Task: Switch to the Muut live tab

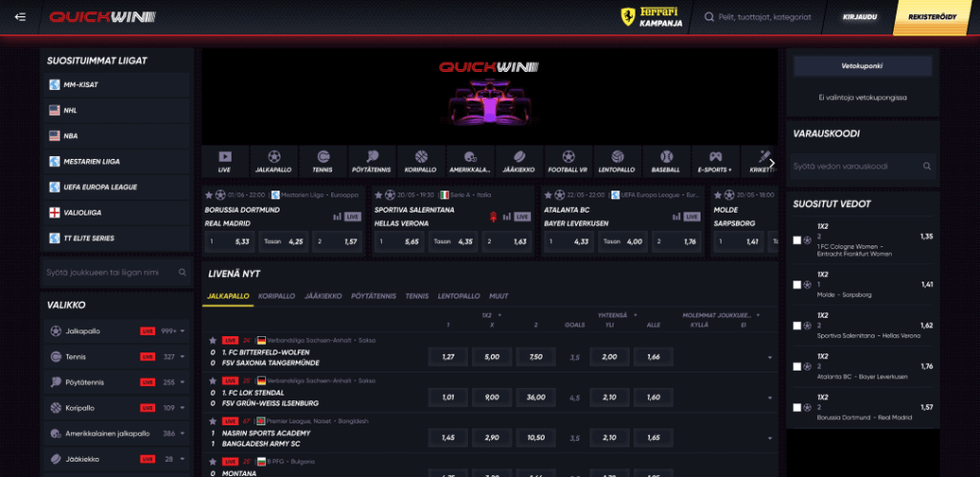Action: pos(499,296)
